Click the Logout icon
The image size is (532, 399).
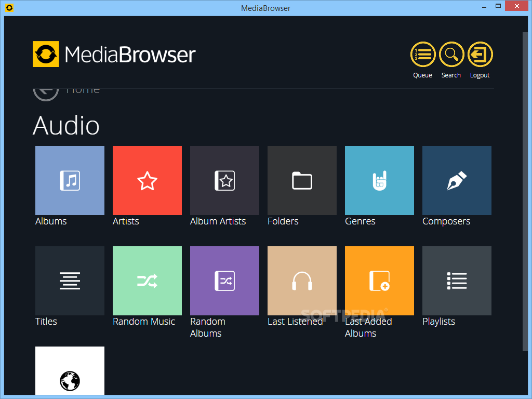pyautogui.click(x=480, y=54)
